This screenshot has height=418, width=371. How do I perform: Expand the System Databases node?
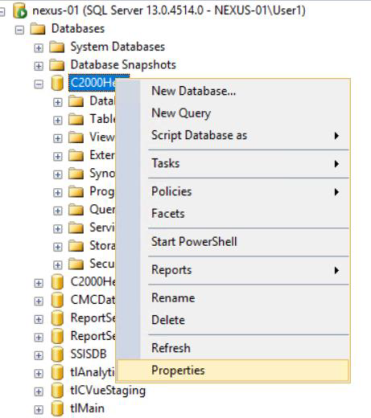[x=39, y=48]
